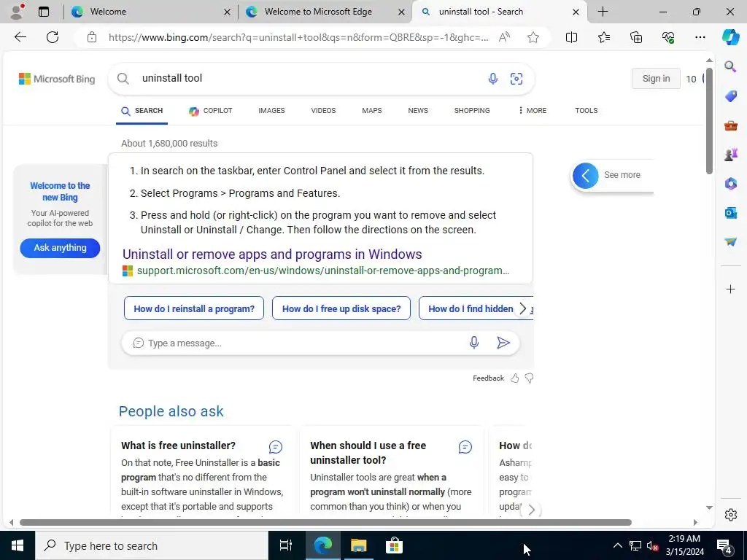Open support.microsoft.com URL link
This screenshot has height=560, width=747.
tap(323, 271)
